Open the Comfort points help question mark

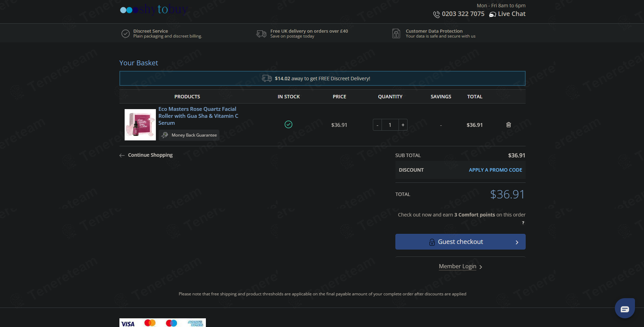coord(523,223)
